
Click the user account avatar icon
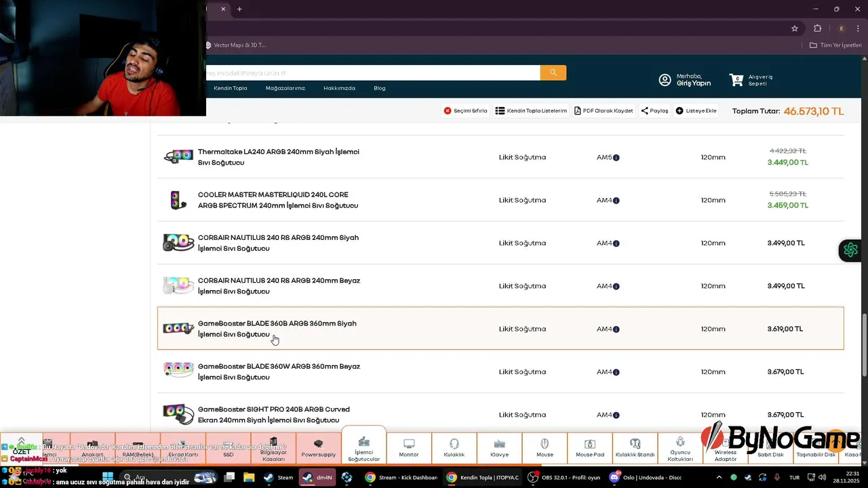tap(665, 80)
